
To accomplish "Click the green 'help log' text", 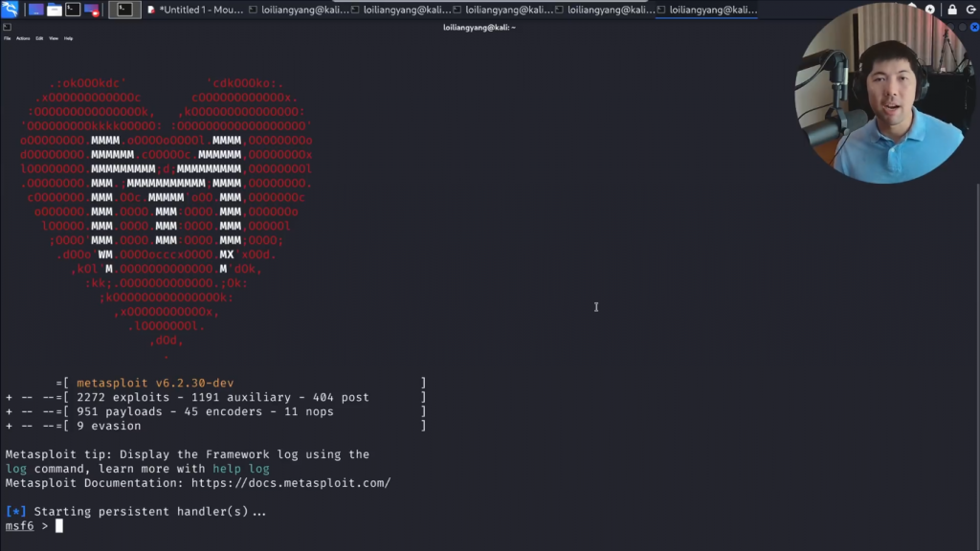I will click(x=241, y=469).
